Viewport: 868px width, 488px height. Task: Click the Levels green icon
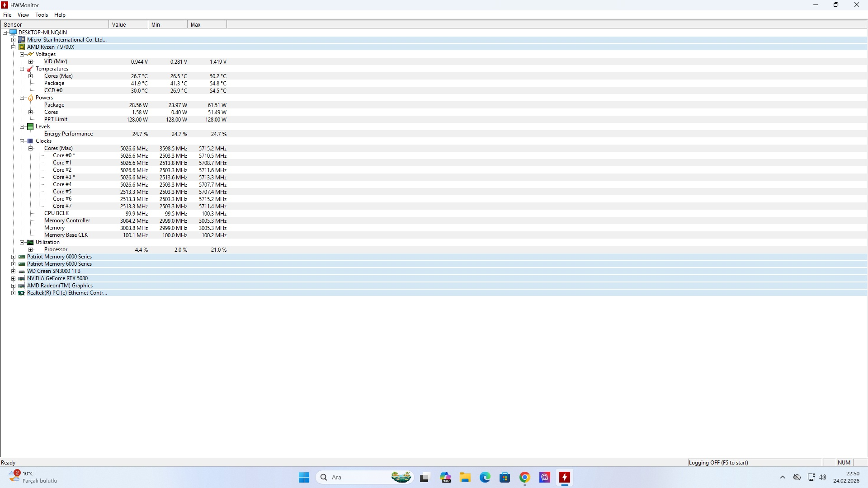(30, 127)
